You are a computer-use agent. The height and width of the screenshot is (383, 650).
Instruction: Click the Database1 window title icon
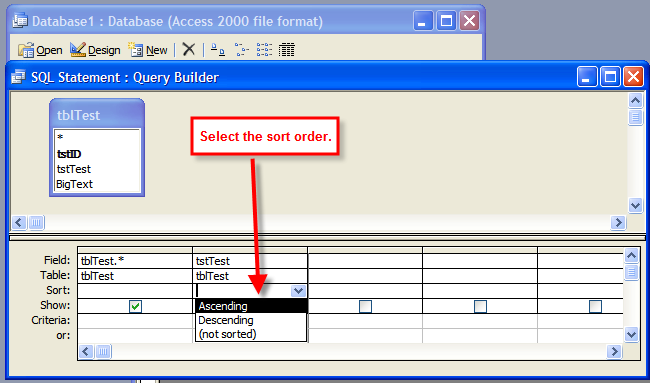(20, 21)
